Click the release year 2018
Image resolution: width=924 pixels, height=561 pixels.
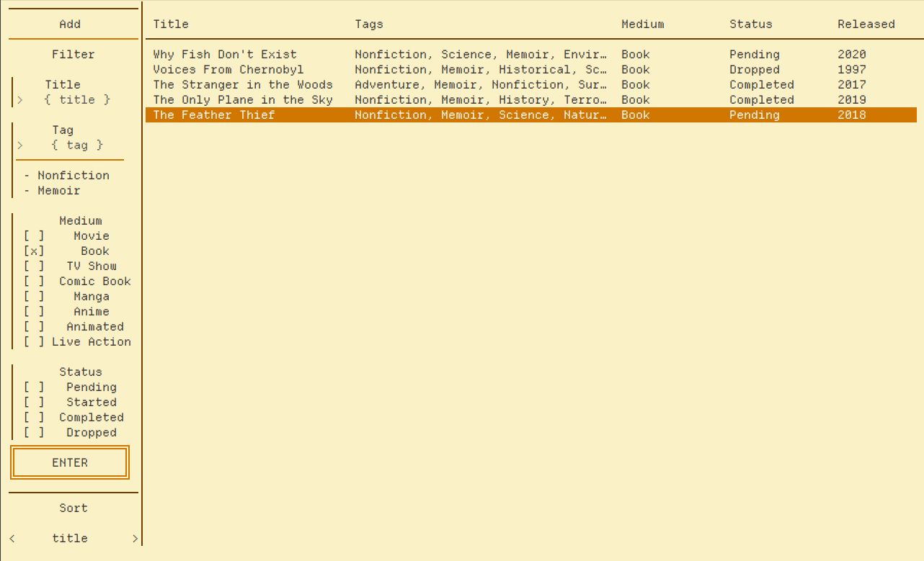click(852, 115)
